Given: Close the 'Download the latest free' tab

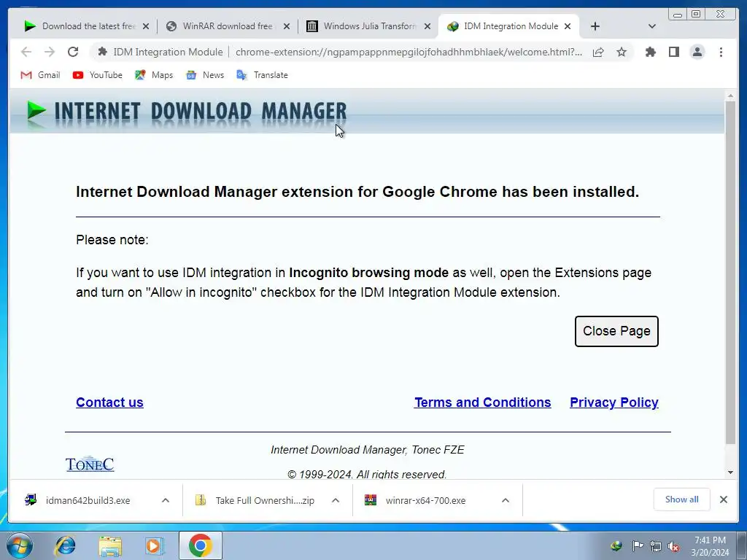Looking at the screenshot, I should [146, 26].
